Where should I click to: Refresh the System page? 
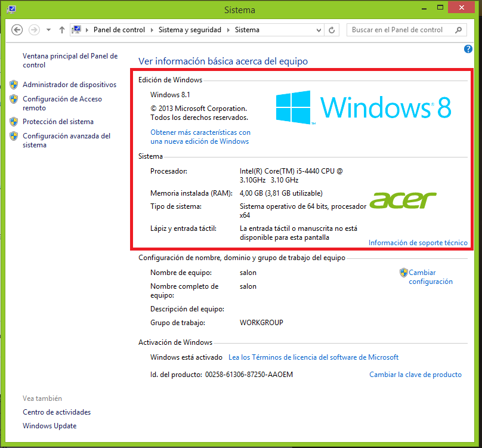(x=332, y=30)
